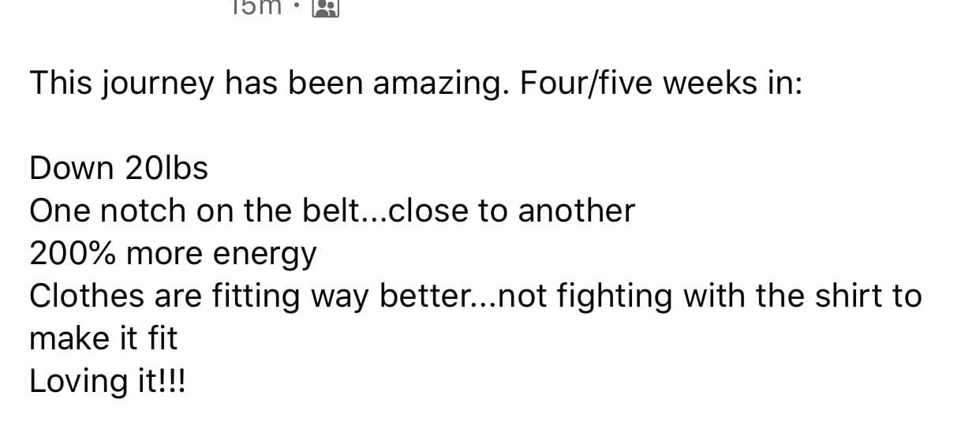The width and height of the screenshot is (980, 444).
Task: Select the 'Down 20lbs' line
Action: point(119,168)
